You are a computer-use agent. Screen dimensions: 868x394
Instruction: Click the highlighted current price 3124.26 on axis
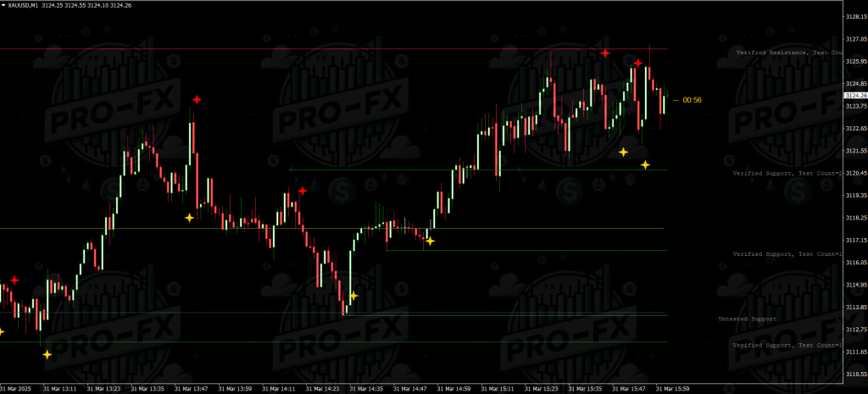(x=855, y=96)
